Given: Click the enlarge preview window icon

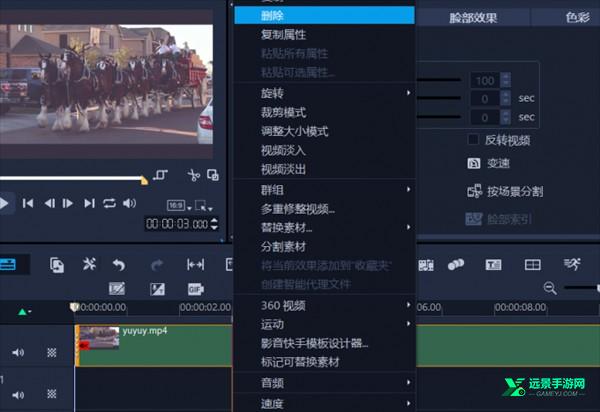Looking at the screenshot, I should (x=213, y=175).
